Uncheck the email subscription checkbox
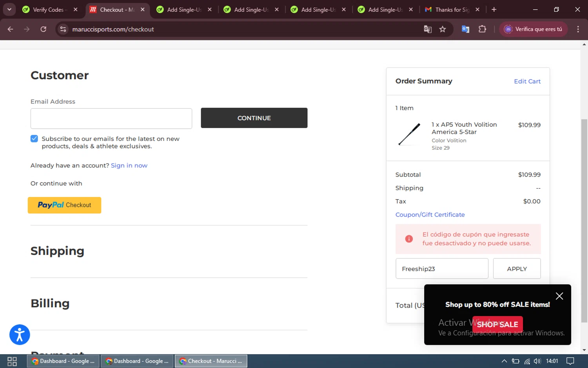Viewport: 588px width, 368px height. (34, 138)
